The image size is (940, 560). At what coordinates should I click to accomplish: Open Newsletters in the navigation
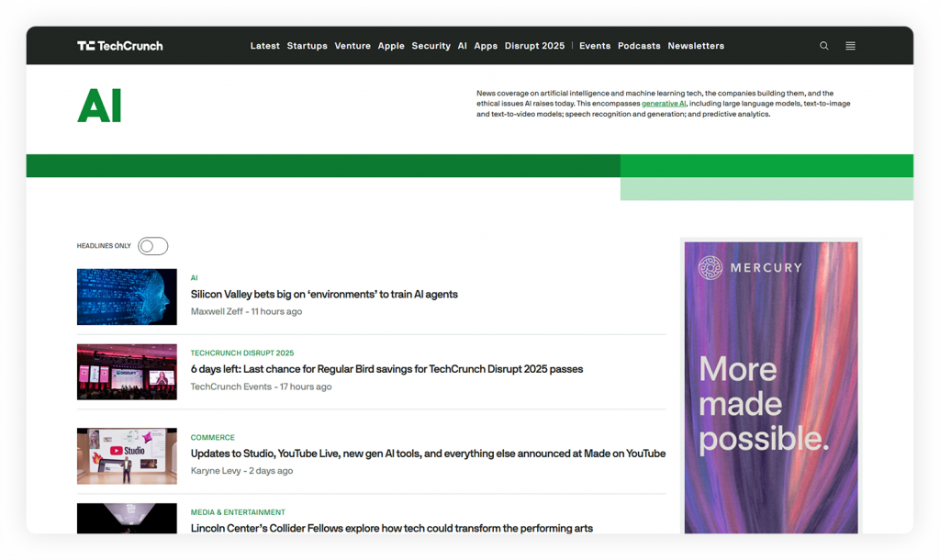pos(696,46)
